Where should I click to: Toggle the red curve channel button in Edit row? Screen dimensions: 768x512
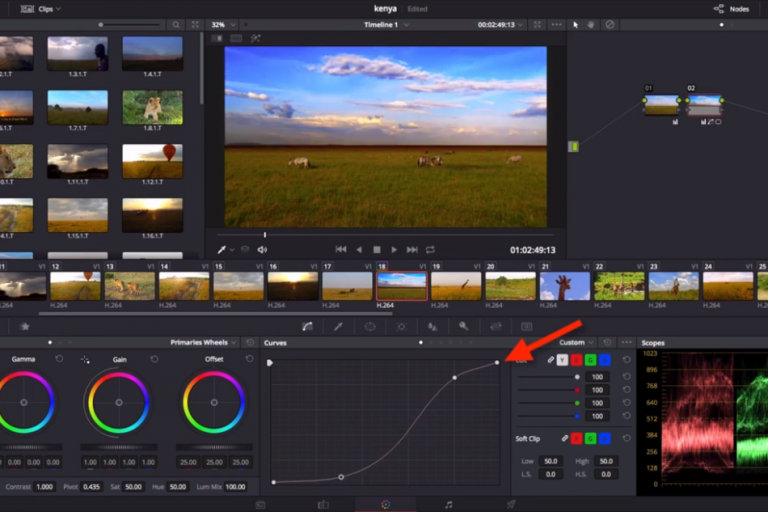(x=576, y=360)
